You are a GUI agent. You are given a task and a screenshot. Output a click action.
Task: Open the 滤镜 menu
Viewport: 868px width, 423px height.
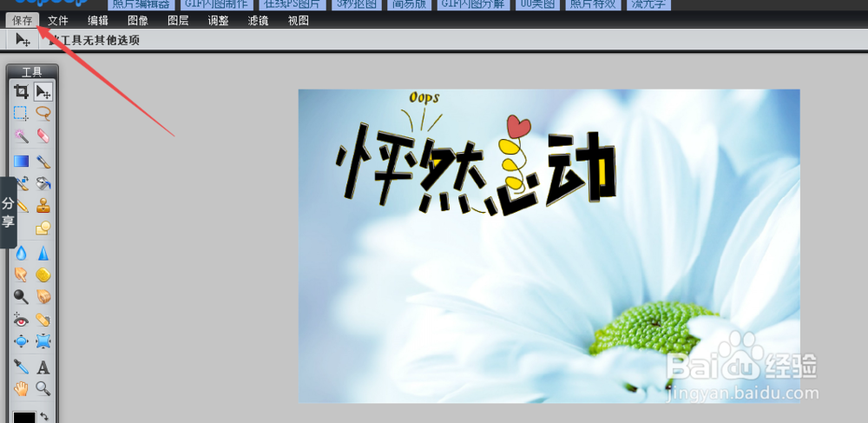click(x=258, y=21)
